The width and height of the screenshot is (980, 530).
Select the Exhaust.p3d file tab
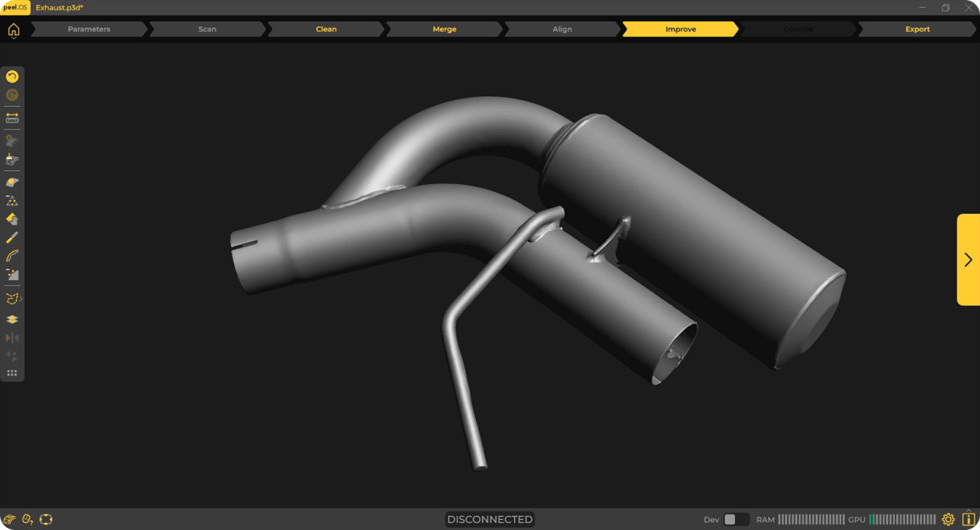pyautogui.click(x=61, y=8)
